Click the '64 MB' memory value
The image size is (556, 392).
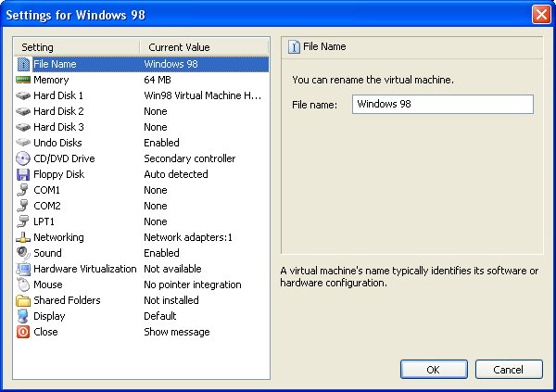[158, 80]
